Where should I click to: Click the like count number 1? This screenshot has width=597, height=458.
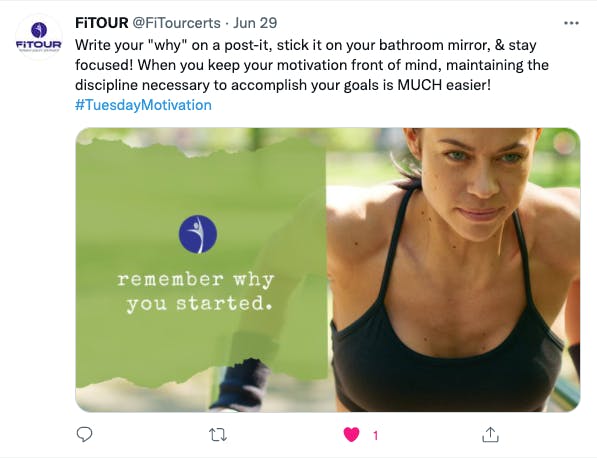pyautogui.click(x=375, y=435)
